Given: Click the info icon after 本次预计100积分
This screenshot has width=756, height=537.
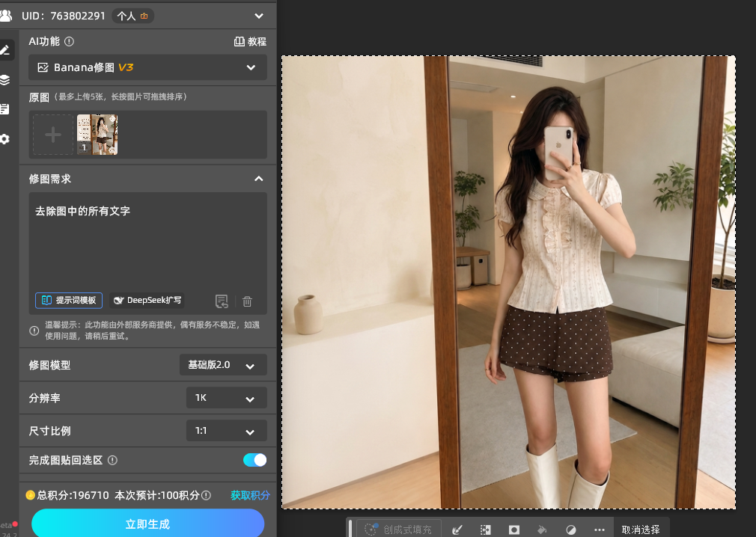Looking at the screenshot, I should click(207, 495).
